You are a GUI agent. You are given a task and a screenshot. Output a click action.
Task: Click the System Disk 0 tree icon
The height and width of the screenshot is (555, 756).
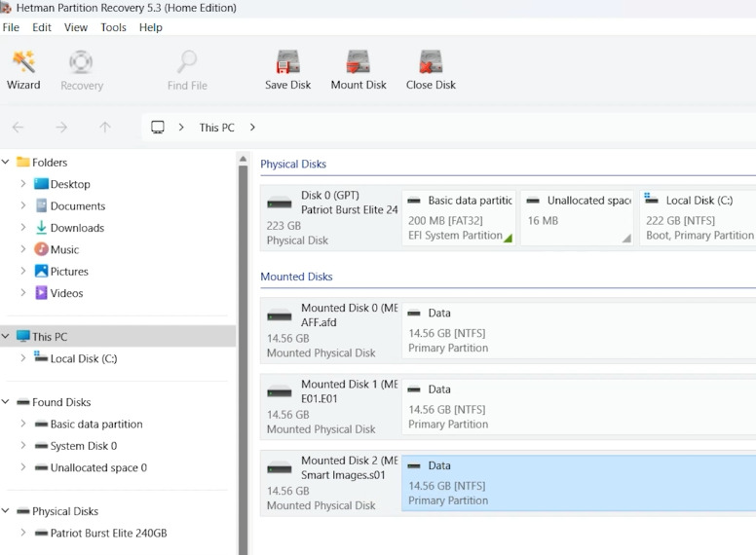point(42,446)
